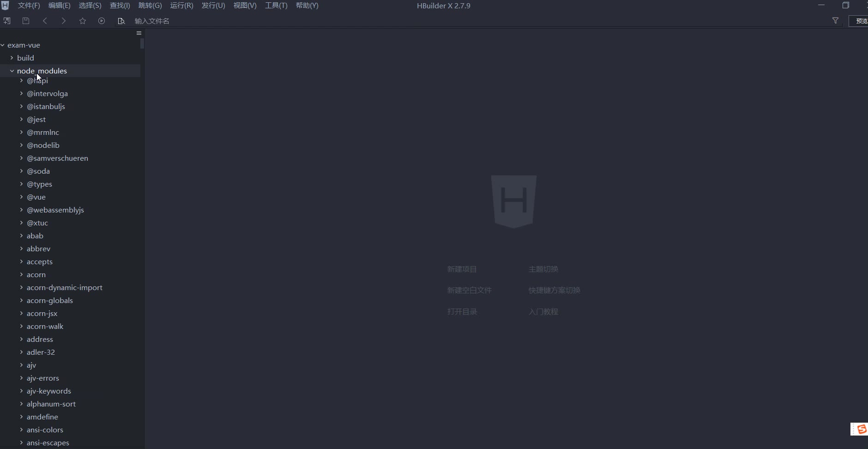Select the ajv-errors folder row

pyautogui.click(x=70, y=378)
